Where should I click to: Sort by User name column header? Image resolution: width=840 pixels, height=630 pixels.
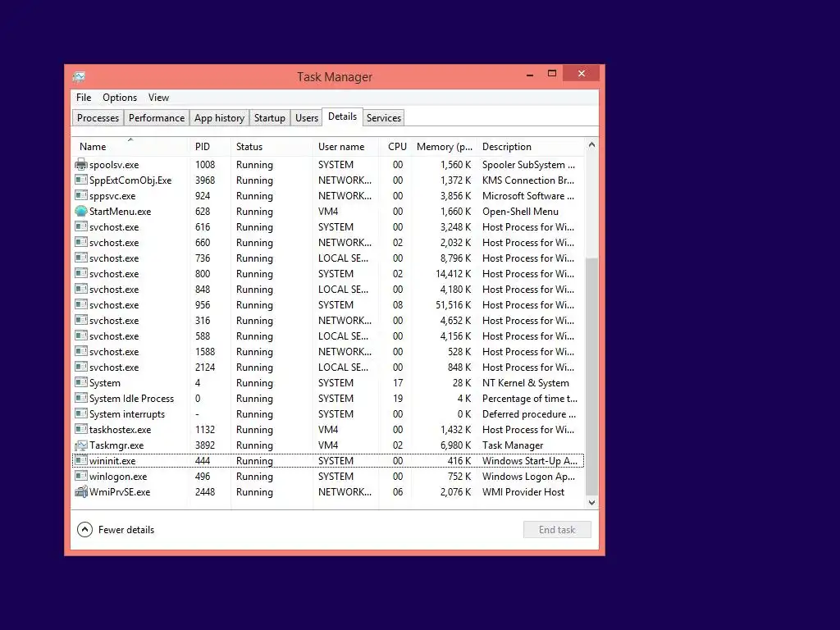[x=345, y=146]
